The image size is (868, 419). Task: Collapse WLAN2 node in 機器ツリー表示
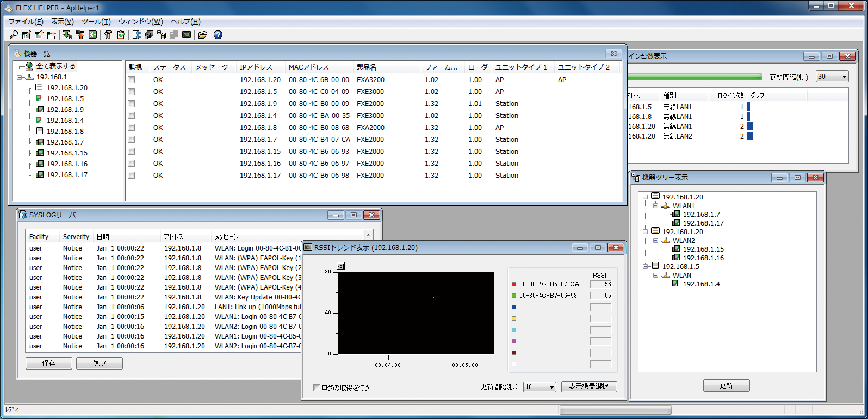(x=655, y=241)
